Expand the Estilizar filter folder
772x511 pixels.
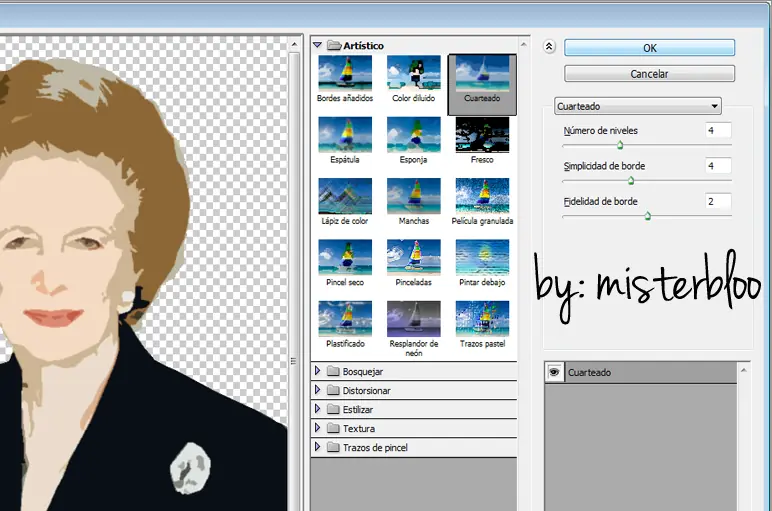pyautogui.click(x=318, y=409)
